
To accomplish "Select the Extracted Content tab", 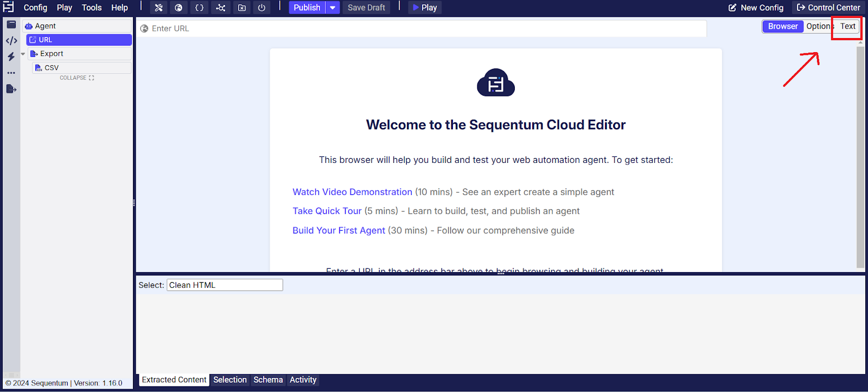I will coord(174,380).
